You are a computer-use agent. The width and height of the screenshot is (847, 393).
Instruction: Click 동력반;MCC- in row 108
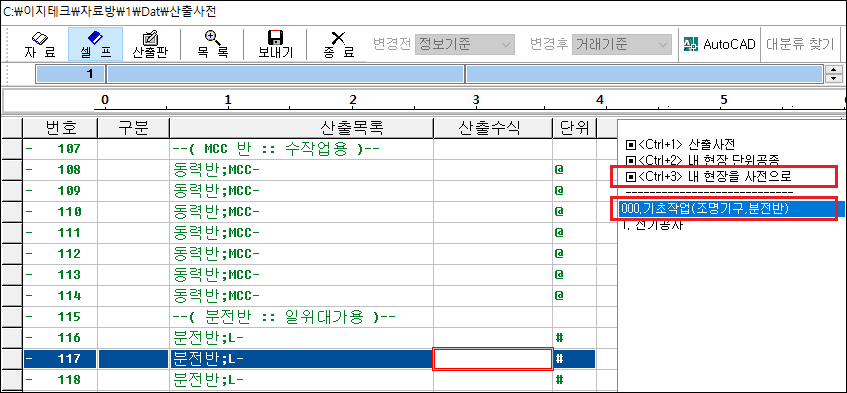(216, 170)
